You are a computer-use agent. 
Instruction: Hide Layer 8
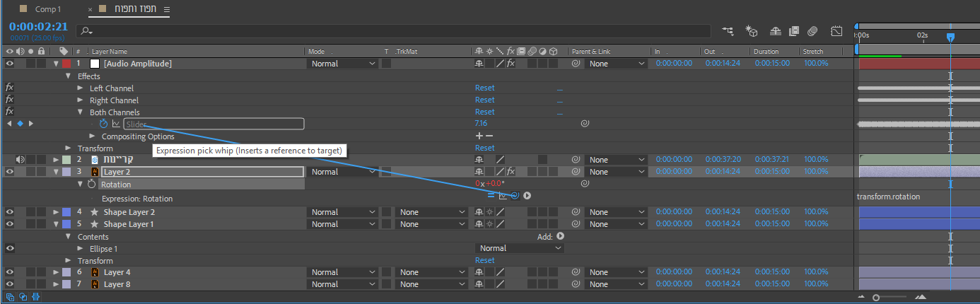(x=10, y=284)
